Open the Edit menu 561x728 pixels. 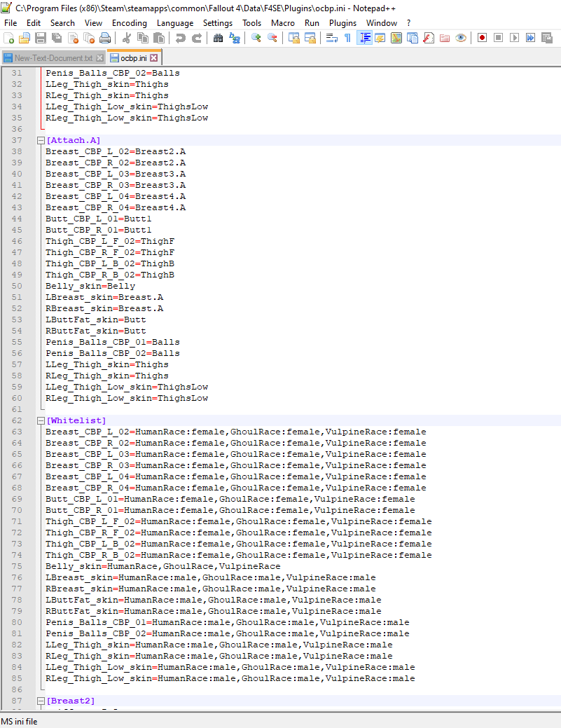(34, 22)
